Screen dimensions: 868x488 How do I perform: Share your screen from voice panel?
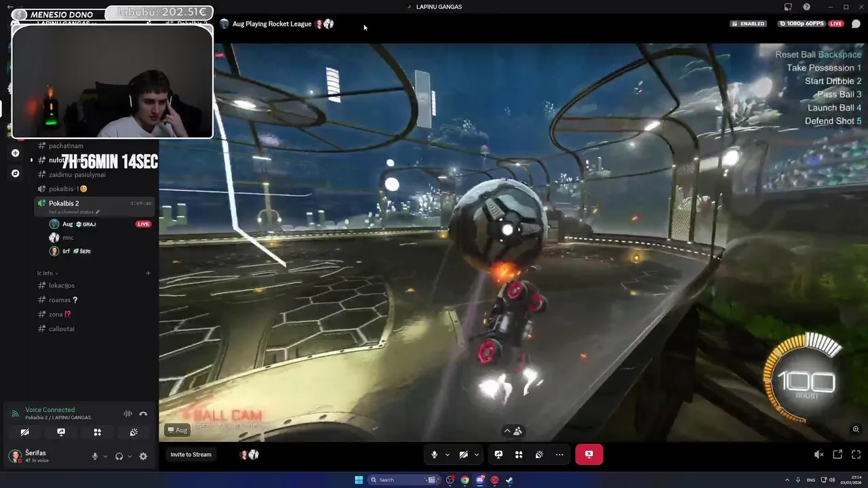click(x=61, y=432)
